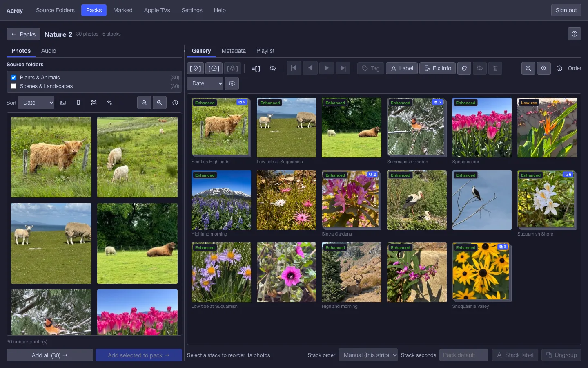
Task: Move the selection back with the left arrow
Action: pos(310,68)
